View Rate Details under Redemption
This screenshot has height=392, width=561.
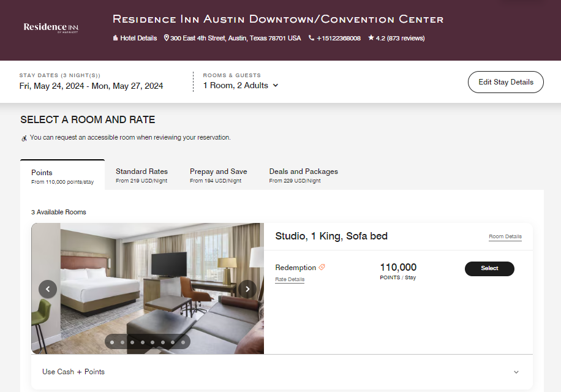(290, 279)
